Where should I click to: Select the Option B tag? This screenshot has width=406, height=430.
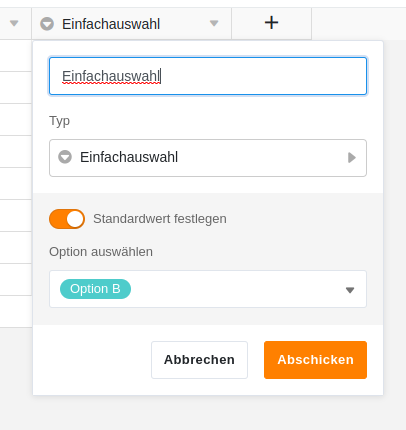pyautogui.click(x=95, y=289)
